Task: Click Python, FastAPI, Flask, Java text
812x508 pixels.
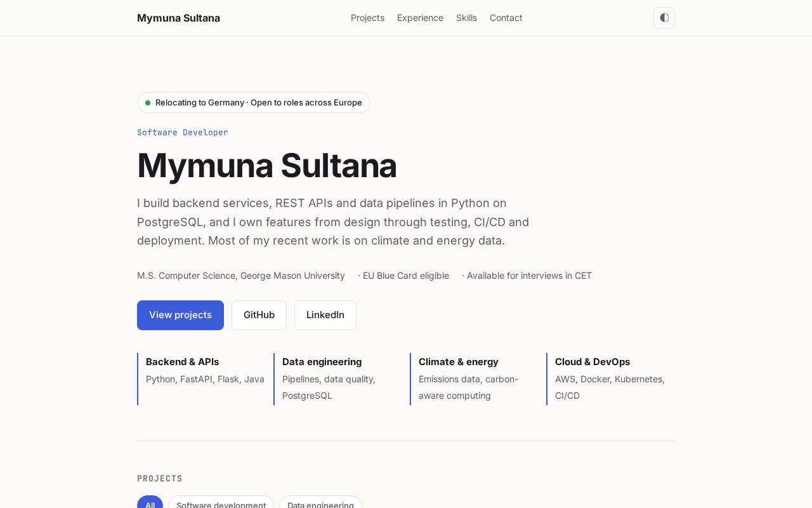Action: coord(205,379)
